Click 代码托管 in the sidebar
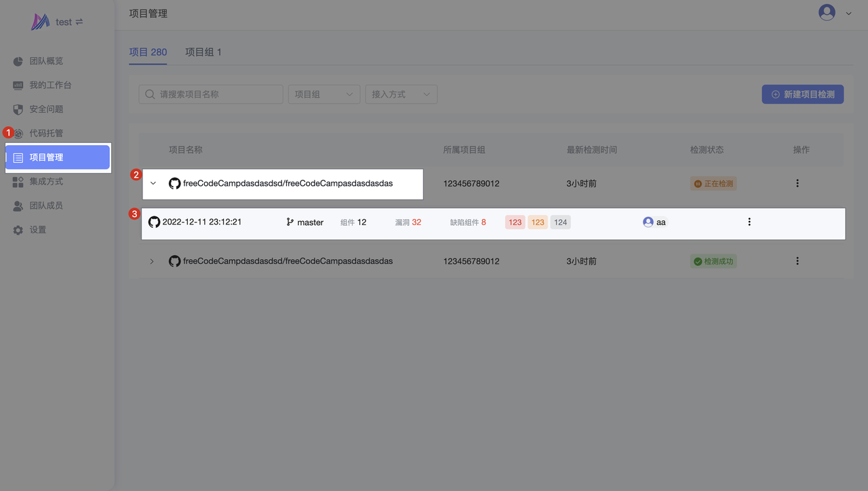The width and height of the screenshot is (868, 491). pos(45,134)
